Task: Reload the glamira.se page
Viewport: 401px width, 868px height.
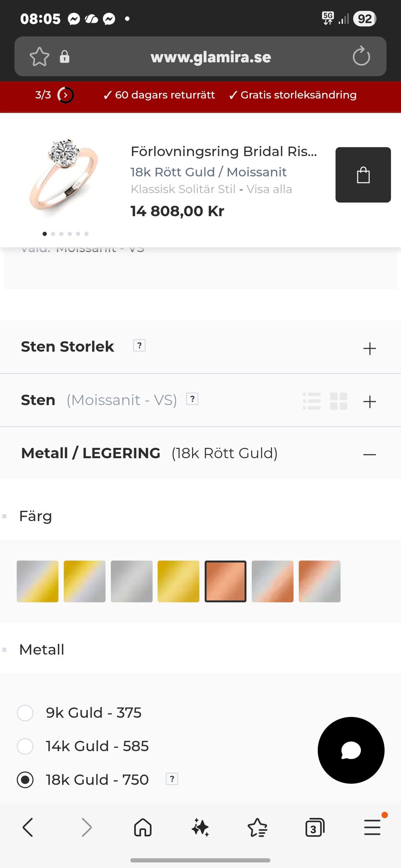Action: click(361, 56)
